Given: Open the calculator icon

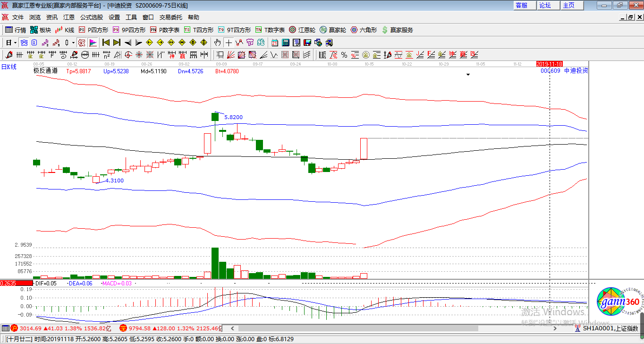Looking at the screenshot, I should [286, 43].
